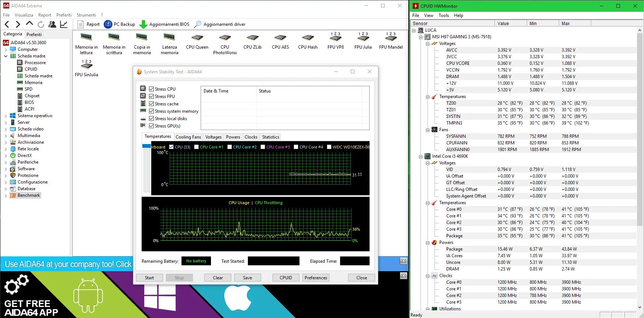This screenshot has height=318, width=644.
Task: Toggle Stress cache checkbox
Action: [x=152, y=104]
